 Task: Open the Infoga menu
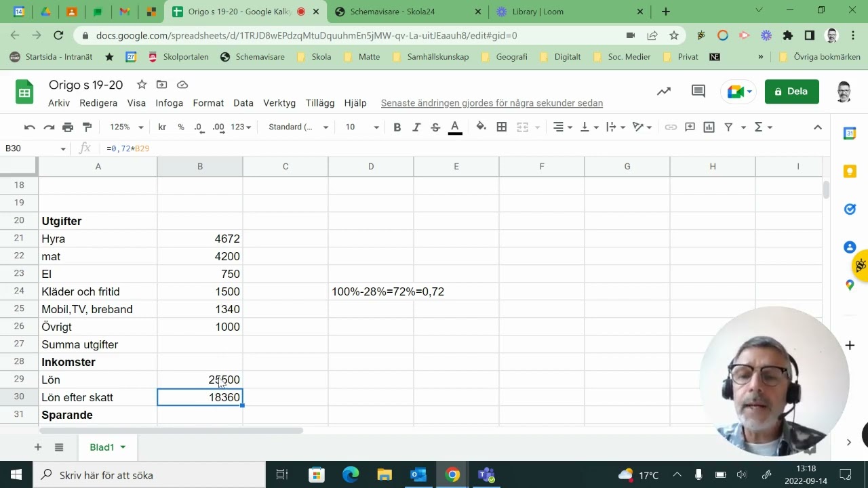pyautogui.click(x=170, y=103)
